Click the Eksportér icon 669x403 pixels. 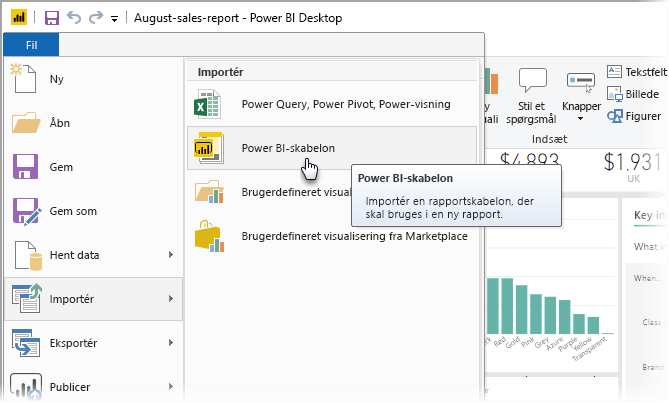click(26, 343)
